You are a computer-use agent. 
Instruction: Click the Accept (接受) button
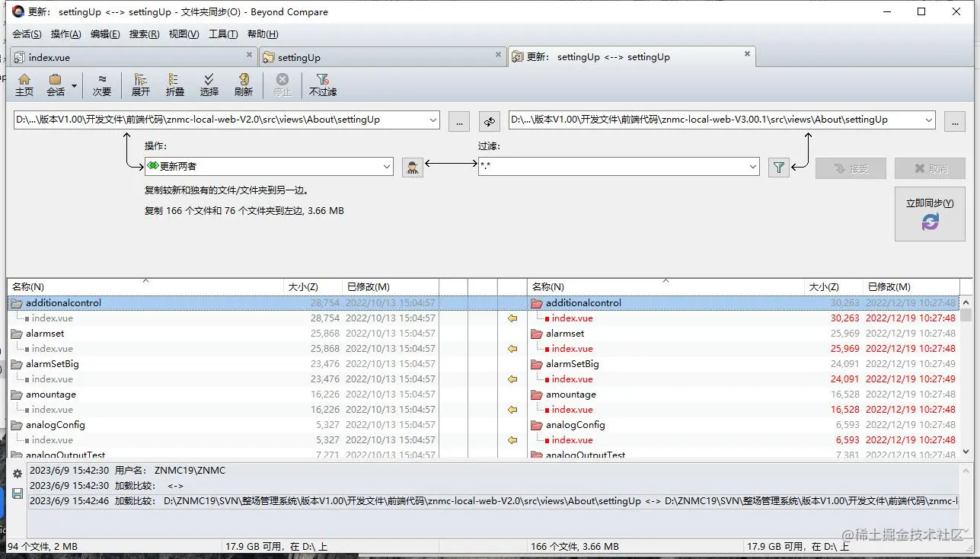pyautogui.click(x=851, y=168)
